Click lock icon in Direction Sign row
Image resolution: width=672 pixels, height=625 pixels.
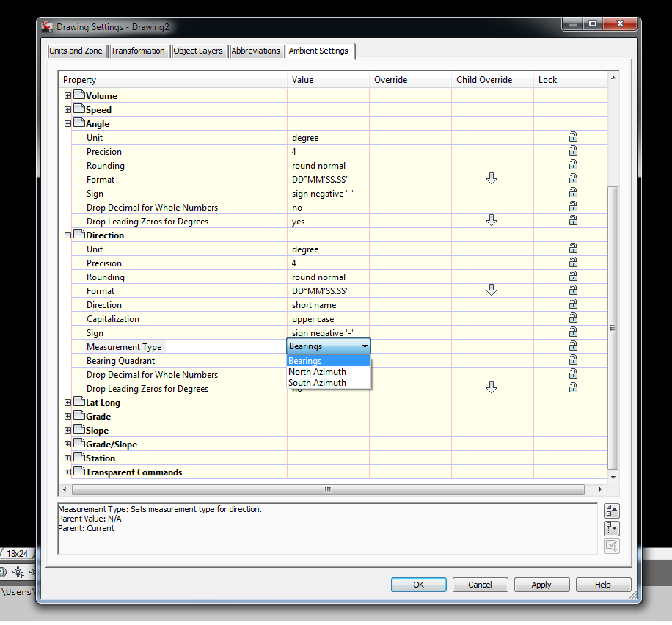tap(573, 332)
